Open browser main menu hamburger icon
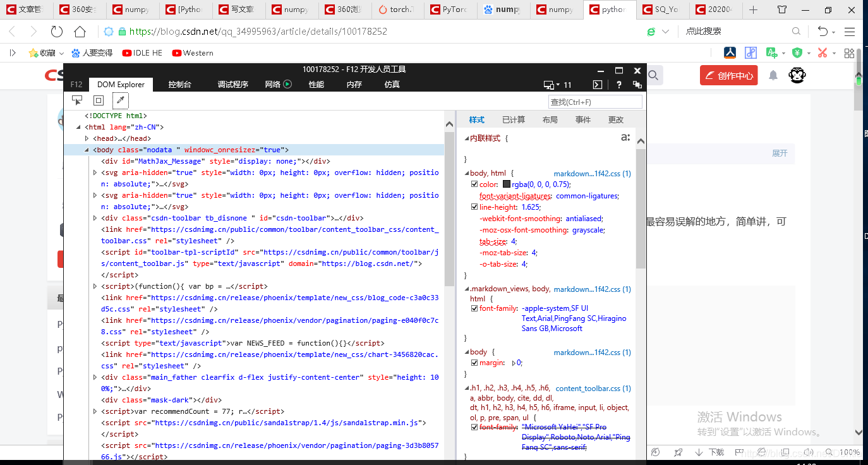The image size is (868, 465). [850, 31]
